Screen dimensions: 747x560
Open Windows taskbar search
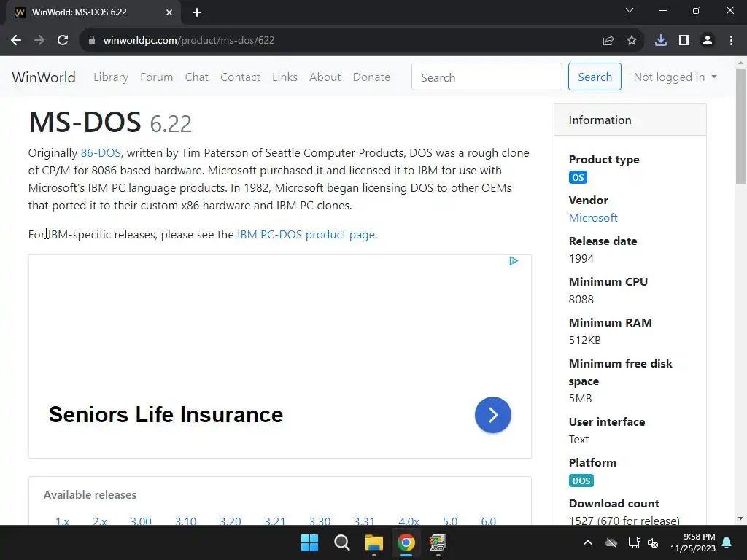[x=342, y=542]
